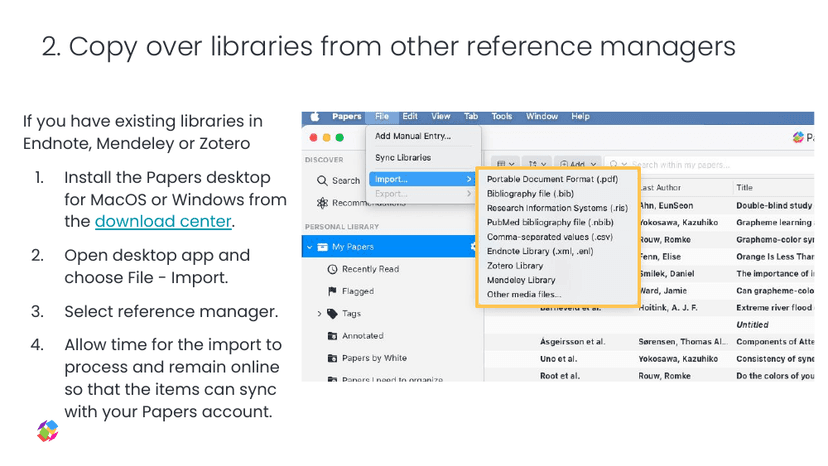Screen dimensions: 828x466
Task: Open the sort order dropdown
Action: [537, 164]
